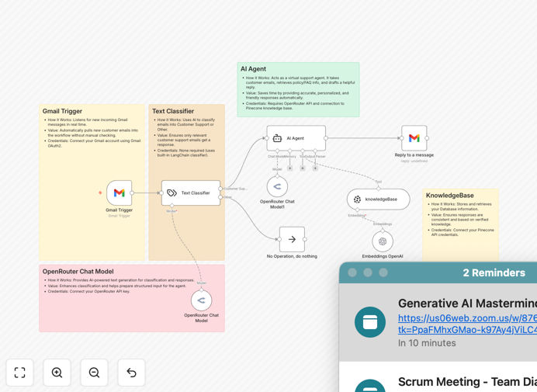
Task: Close the Reminders window with first traffic light
Action: coord(352,272)
